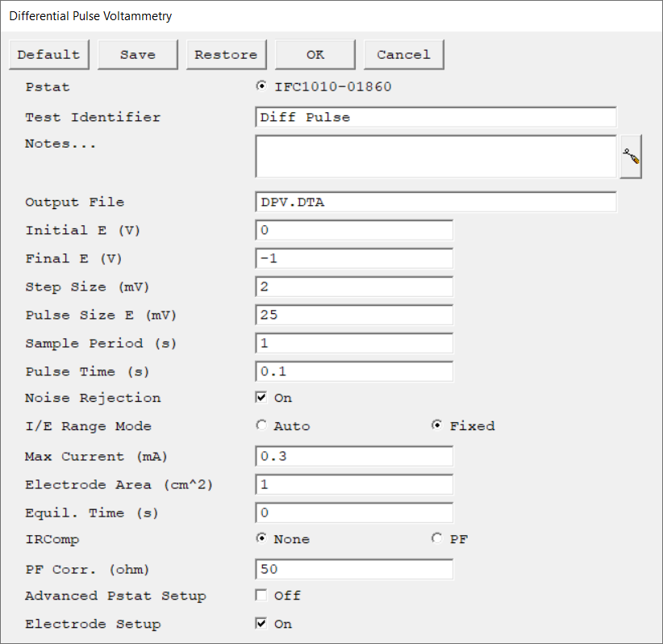Viewport: 663px width, 644px height.
Task: Click the Differential Pulse Voltammetry title text
Action: [90, 16]
